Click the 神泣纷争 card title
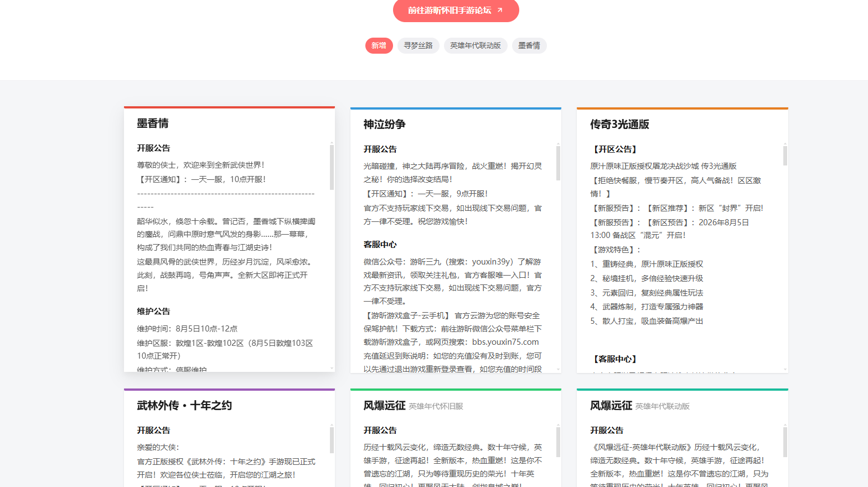 pos(385,125)
